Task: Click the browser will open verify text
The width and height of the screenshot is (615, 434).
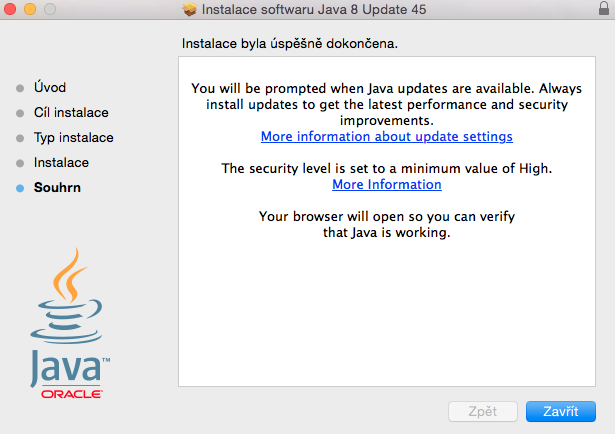Action: tap(387, 224)
